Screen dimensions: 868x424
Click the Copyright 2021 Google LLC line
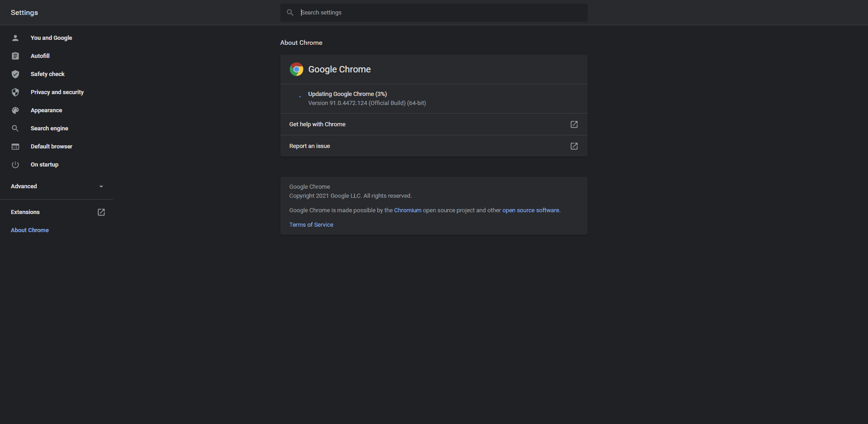(x=350, y=196)
